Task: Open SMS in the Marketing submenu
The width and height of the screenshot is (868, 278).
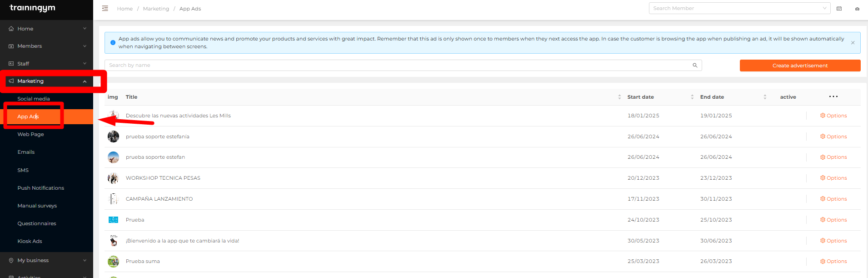Action: (23, 170)
